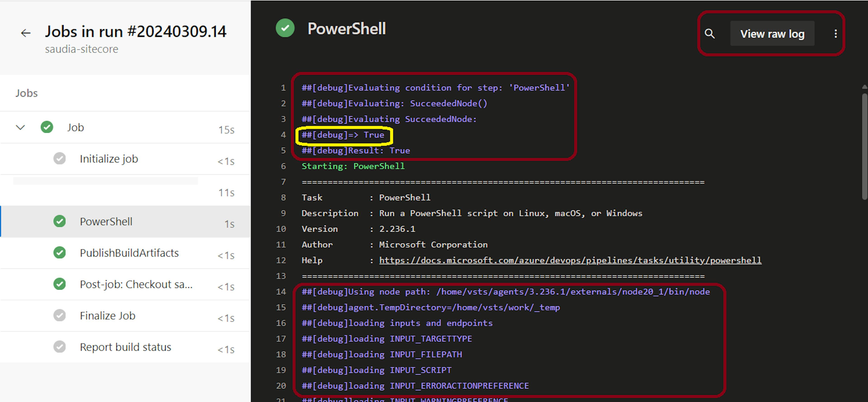Collapse the Job tree with its chevron
This screenshot has width=868, height=402.
[20, 127]
